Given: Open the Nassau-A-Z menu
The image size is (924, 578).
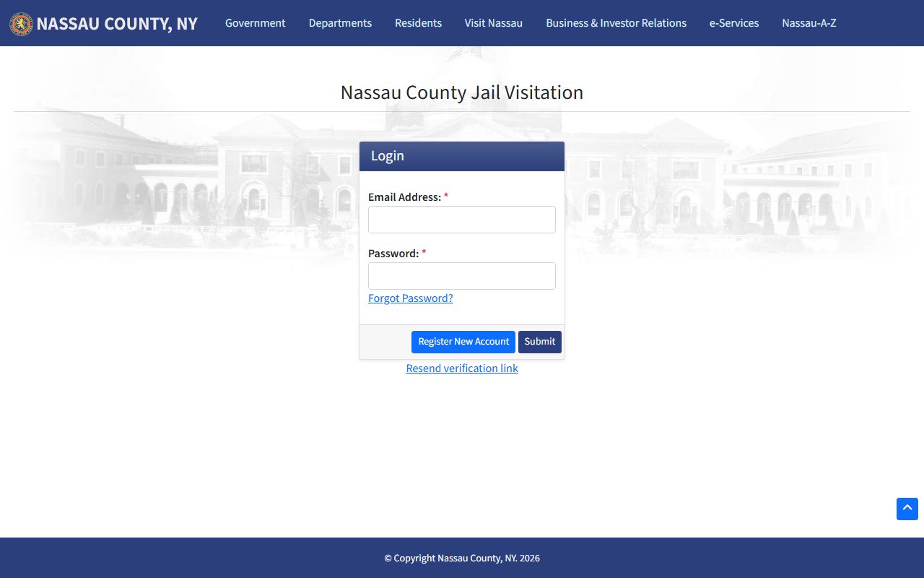Looking at the screenshot, I should tap(809, 23).
